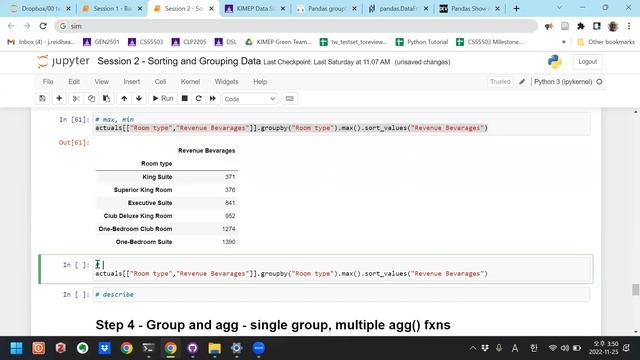Open Dropbox from the taskbar
The width and height of the screenshot is (640, 360).
[104, 348]
